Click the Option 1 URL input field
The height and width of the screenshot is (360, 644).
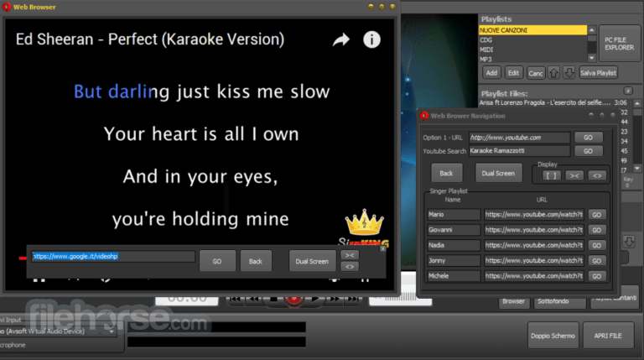520,138
